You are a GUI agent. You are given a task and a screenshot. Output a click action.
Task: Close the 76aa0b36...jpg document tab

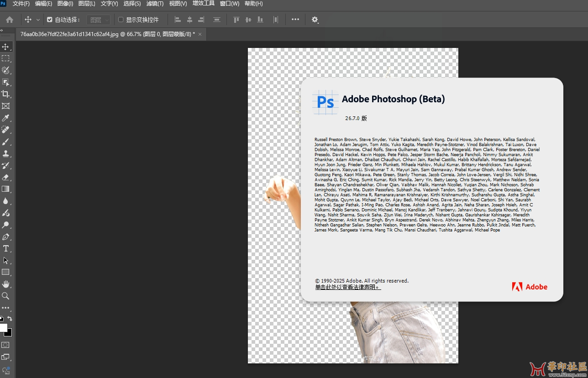click(x=200, y=34)
